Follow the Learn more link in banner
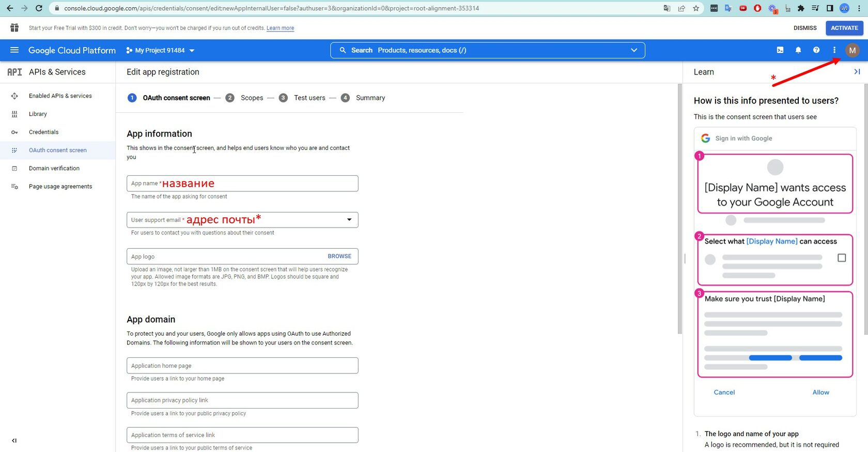 point(280,28)
